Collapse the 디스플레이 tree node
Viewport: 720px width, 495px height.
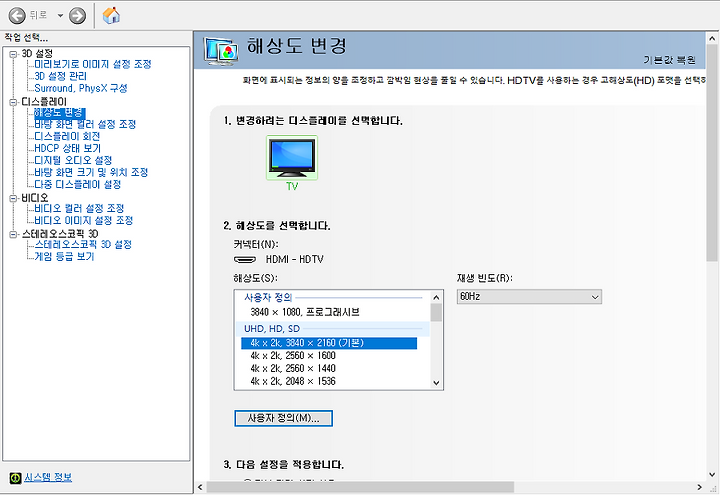[13, 102]
